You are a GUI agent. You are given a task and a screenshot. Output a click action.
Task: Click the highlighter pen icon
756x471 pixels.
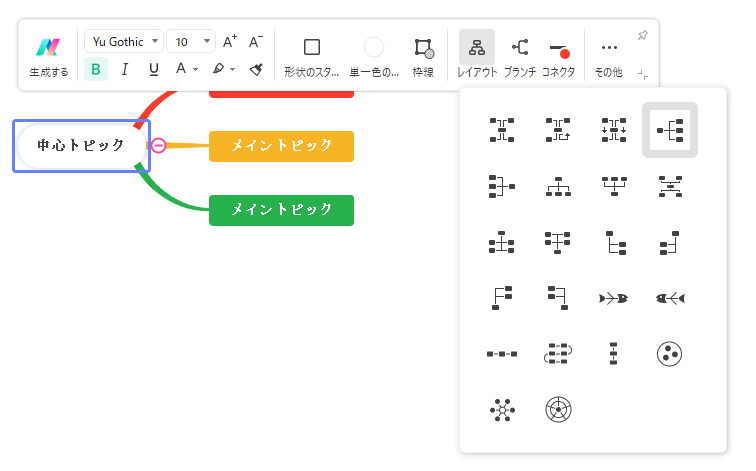218,68
